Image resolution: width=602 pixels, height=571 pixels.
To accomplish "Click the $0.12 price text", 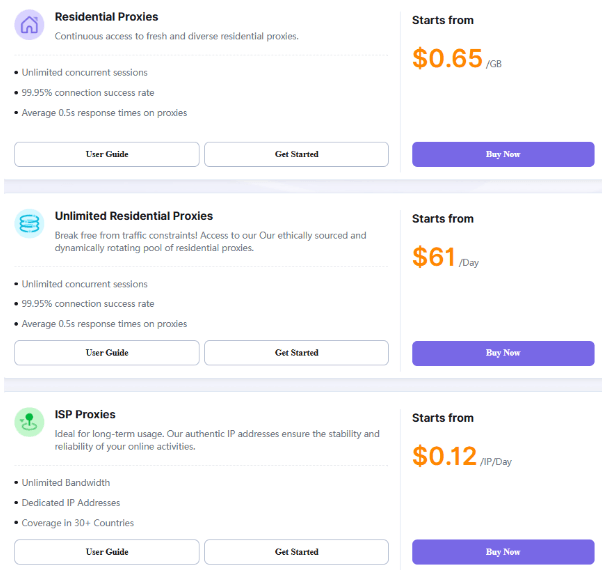I will (x=445, y=456).
